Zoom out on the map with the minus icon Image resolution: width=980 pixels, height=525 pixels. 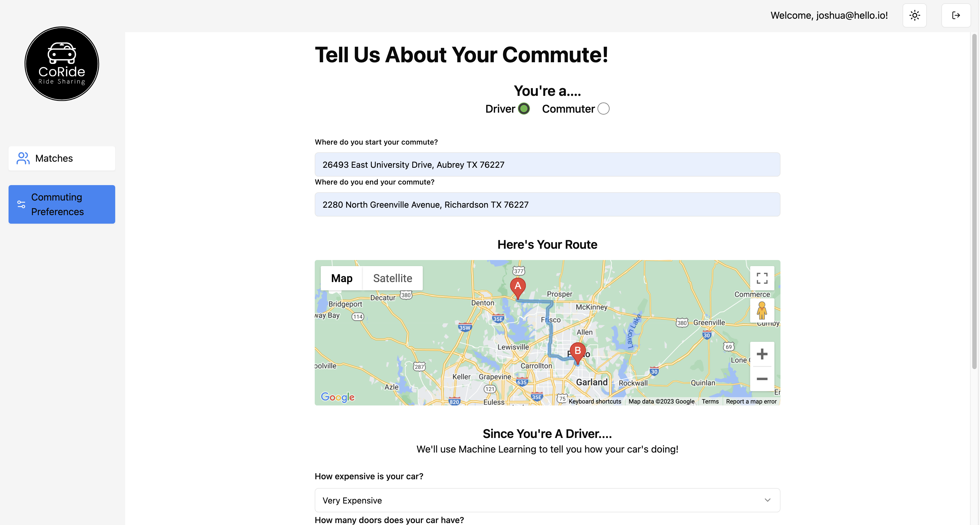point(762,379)
